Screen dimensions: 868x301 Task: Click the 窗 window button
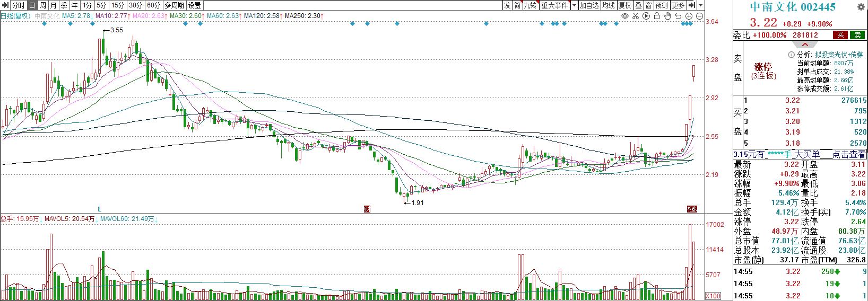[648, 5]
